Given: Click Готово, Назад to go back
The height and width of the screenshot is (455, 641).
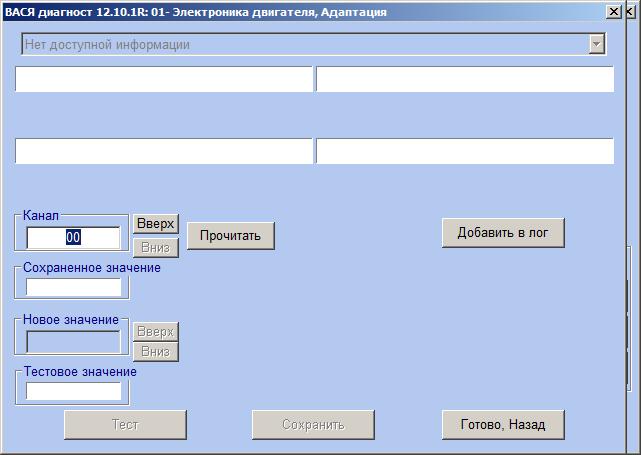Looking at the screenshot, I should pyautogui.click(x=503, y=424).
